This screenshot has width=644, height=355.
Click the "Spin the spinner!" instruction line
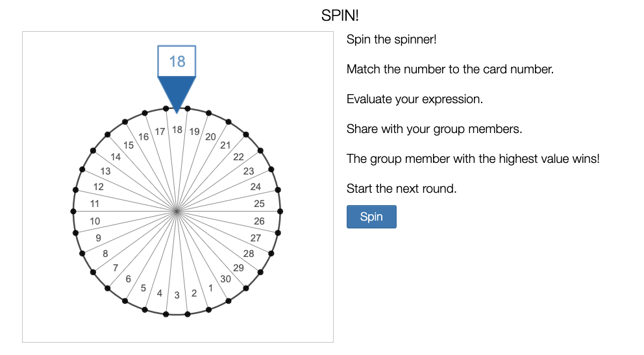pos(391,40)
